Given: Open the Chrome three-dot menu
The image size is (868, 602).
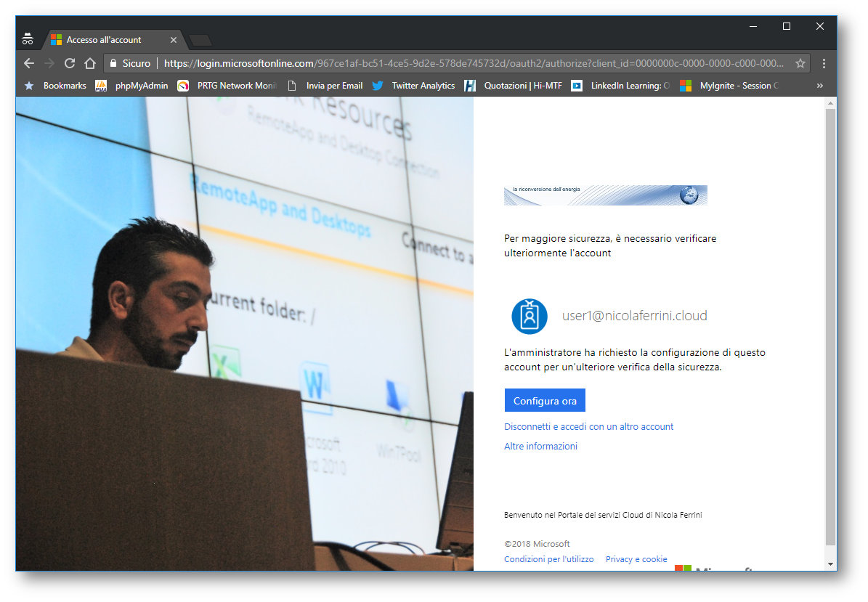Looking at the screenshot, I should pos(824,63).
